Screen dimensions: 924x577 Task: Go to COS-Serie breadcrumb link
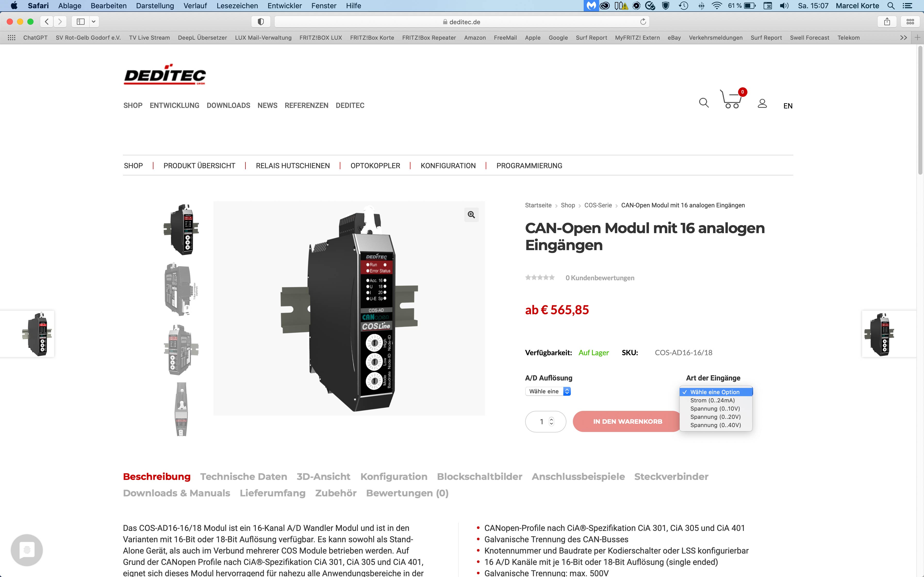coord(598,205)
